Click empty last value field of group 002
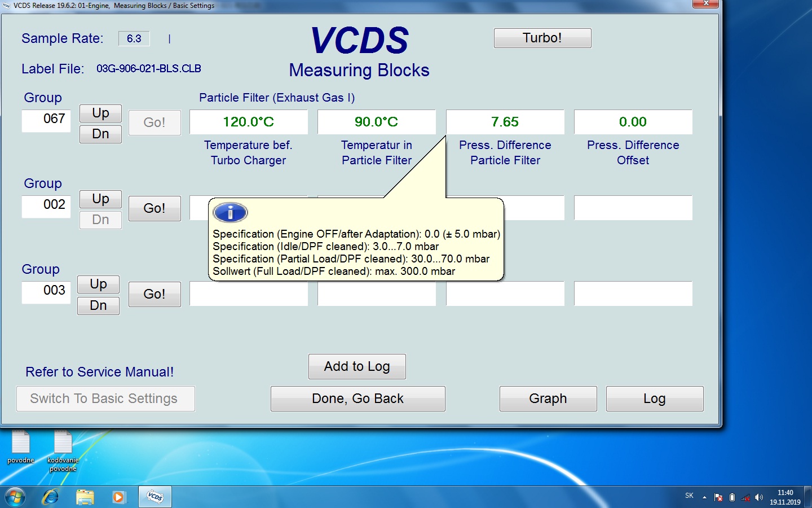812x508 pixels. pos(633,208)
